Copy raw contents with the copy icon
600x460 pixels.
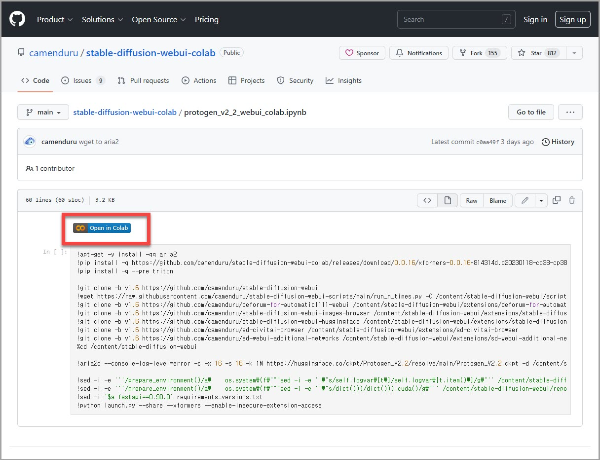click(557, 200)
